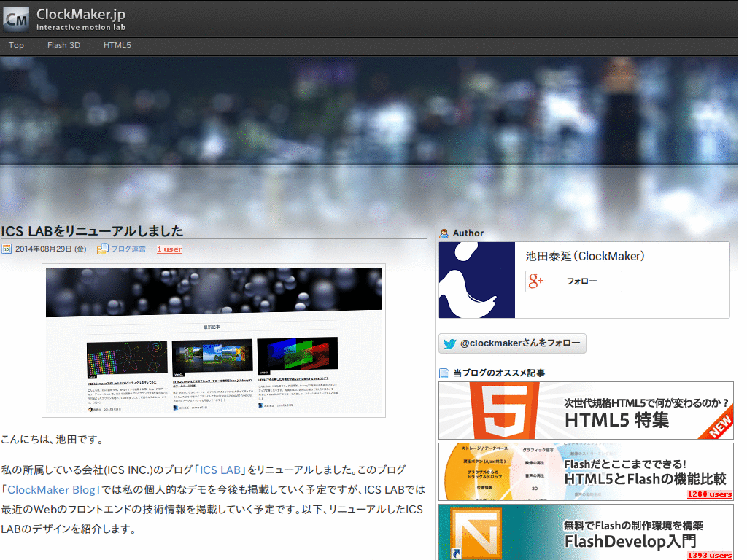The image size is (747, 560).
Task: Open the ICS LAB screenshot thumbnail
Action: click(x=214, y=341)
